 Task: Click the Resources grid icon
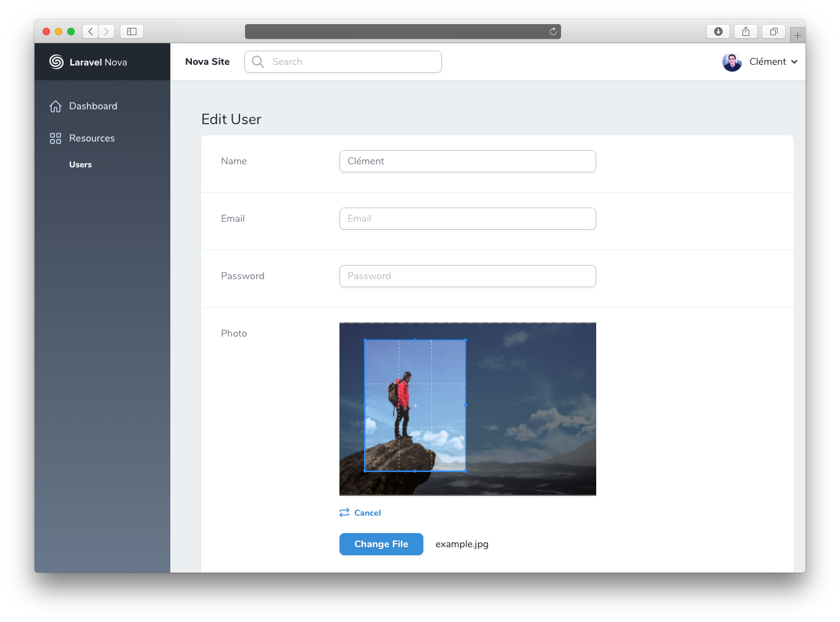pos(55,138)
